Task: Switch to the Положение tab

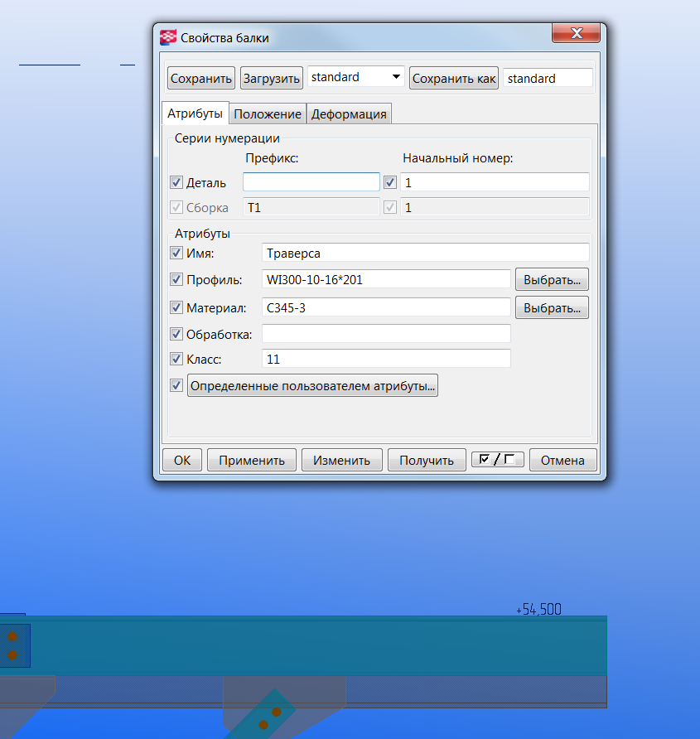Action: coord(268,114)
